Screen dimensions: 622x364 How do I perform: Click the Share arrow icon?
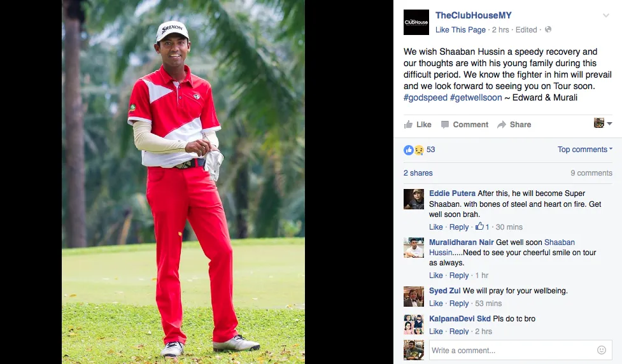(502, 125)
